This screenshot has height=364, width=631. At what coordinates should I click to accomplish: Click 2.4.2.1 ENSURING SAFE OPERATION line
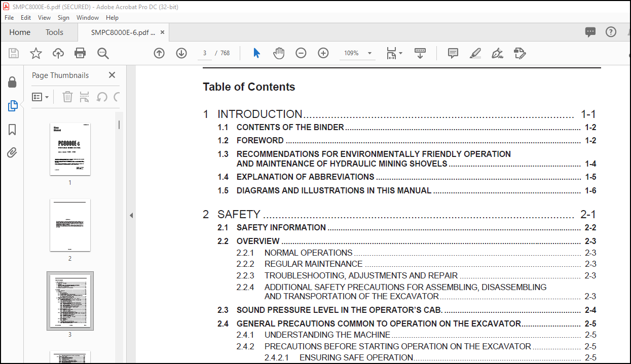pyautogui.click(x=430, y=357)
